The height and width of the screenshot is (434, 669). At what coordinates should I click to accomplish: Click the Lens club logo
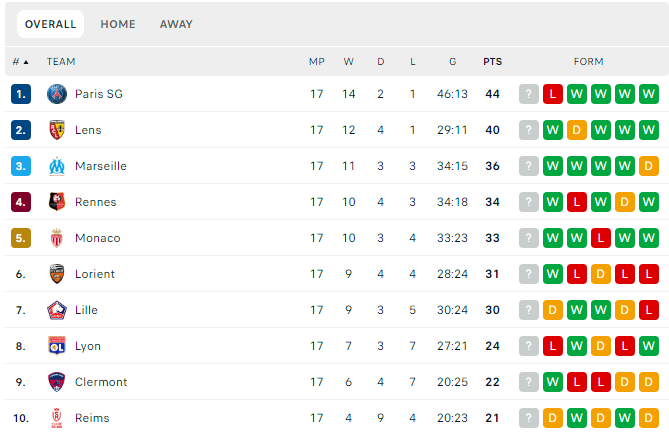coord(56,130)
